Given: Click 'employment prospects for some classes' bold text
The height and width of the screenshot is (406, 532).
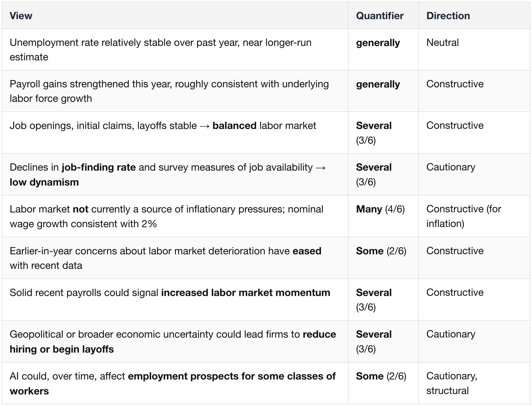Looking at the screenshot, I should pos(231,376).
